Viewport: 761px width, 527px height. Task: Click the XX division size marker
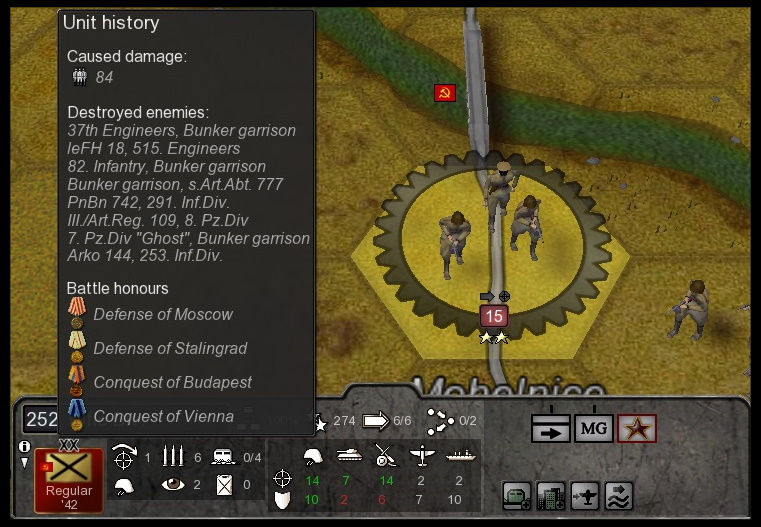click(68, 445)
